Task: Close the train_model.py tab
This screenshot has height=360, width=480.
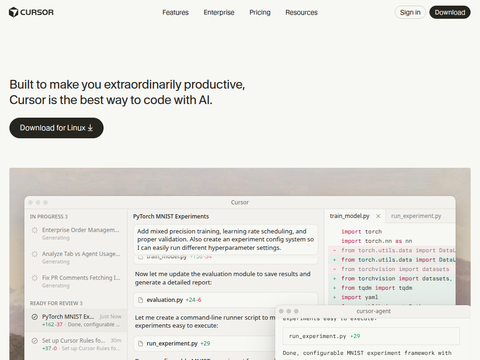Action: click(378, 216)
